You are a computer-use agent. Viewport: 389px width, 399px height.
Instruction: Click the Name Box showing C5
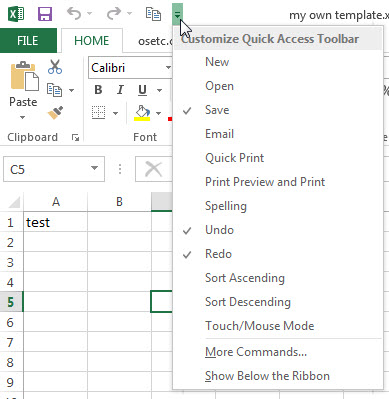[46, 169]
